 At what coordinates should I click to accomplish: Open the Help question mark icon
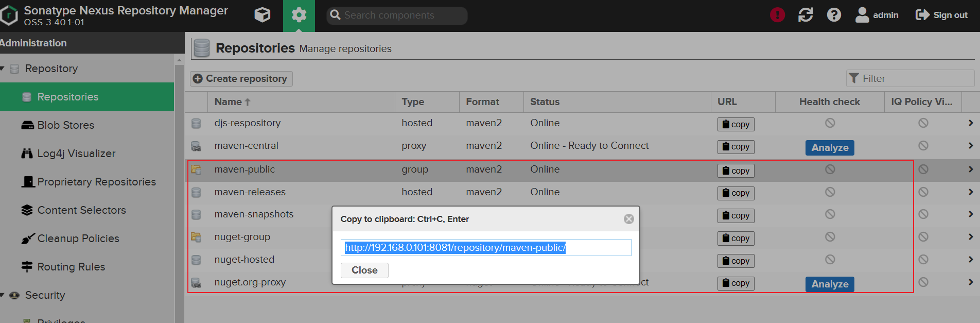coord(834,15)
